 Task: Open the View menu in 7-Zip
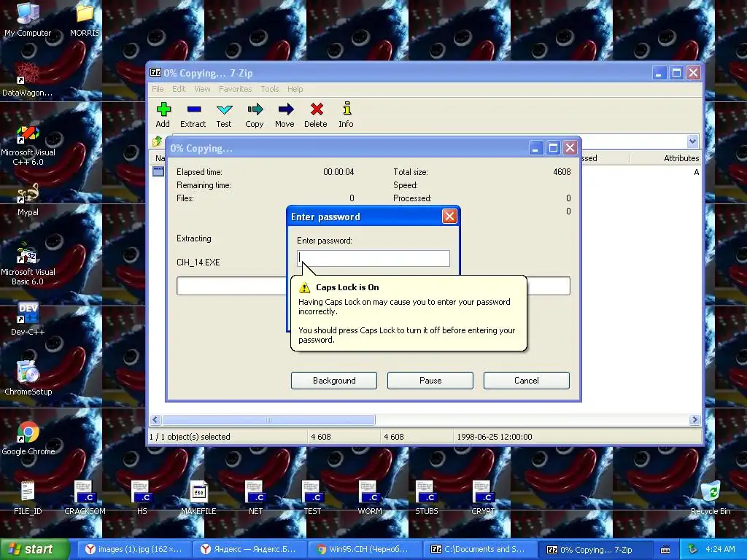pos(202,89)
